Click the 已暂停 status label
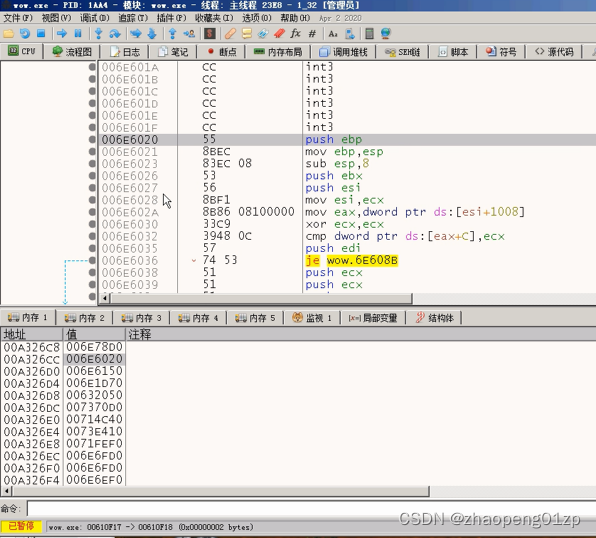The image size is (596, 538). [x=21, y=526]
